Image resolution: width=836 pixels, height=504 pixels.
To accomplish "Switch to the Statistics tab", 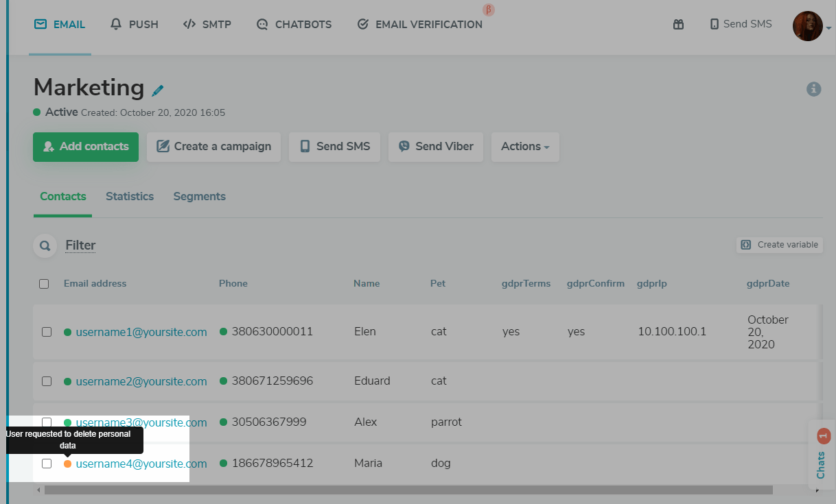I will (x=130, y=197).
